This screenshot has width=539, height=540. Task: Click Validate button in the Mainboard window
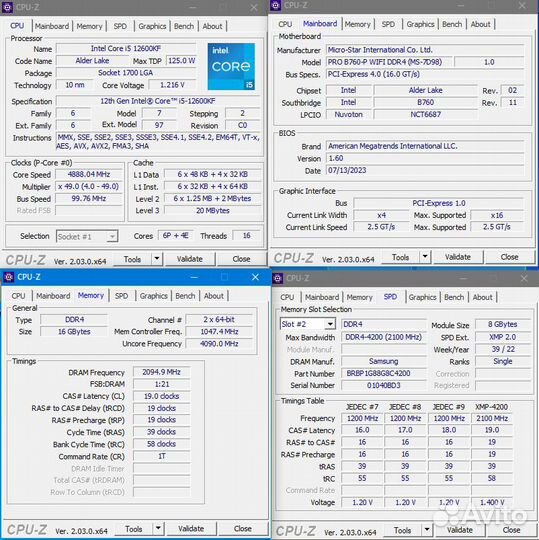pos(458,257)
